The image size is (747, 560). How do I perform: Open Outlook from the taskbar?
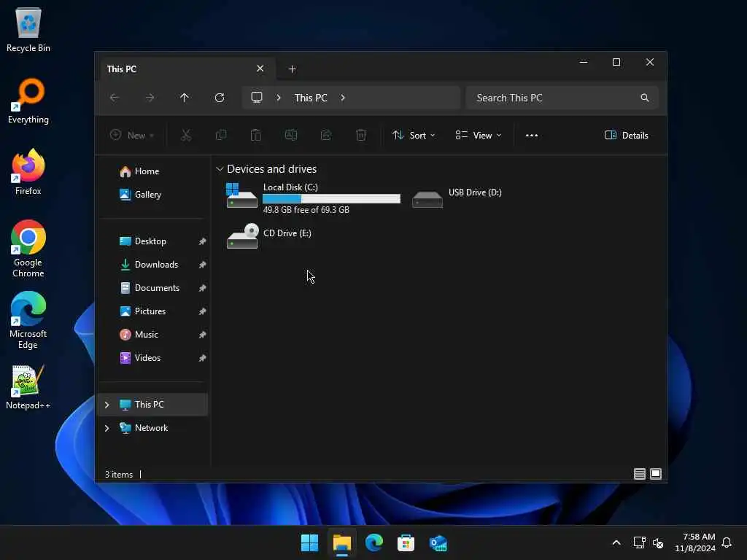pos(438,542)
